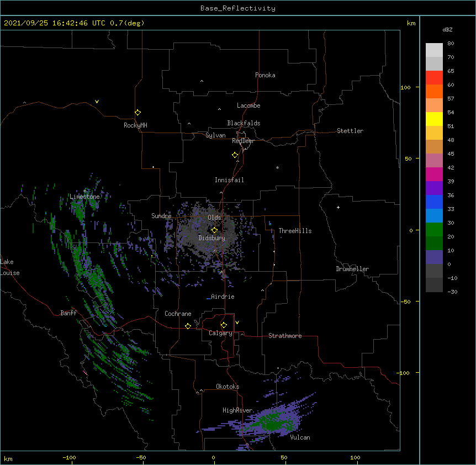Viewport: 476px width, 465px height.
Task: Click the Airdrie city label
Action: (223, 297)
